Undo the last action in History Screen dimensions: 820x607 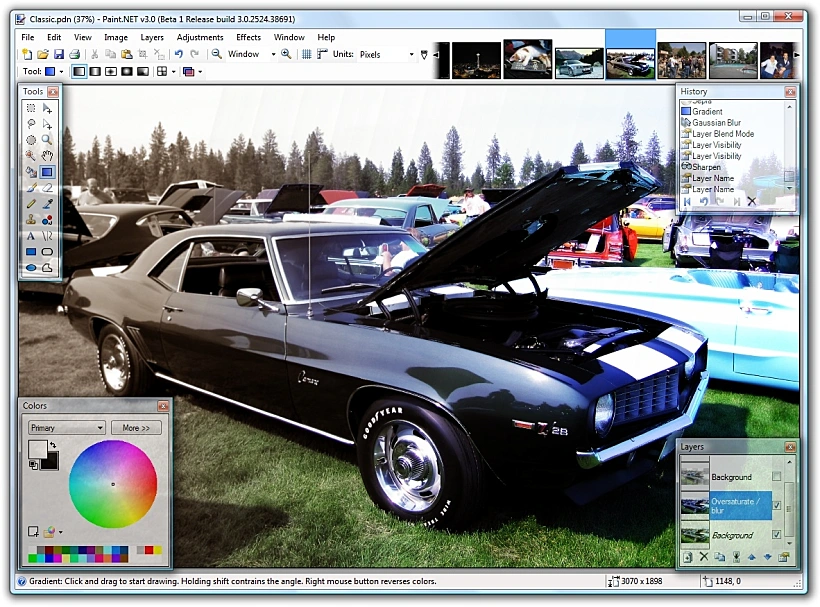(704, 201)
